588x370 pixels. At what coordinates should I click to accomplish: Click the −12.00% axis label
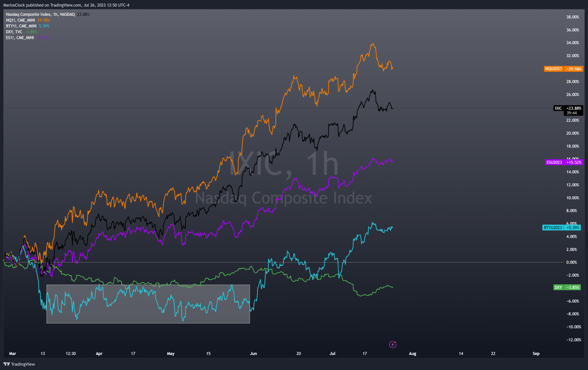(573, 340)
